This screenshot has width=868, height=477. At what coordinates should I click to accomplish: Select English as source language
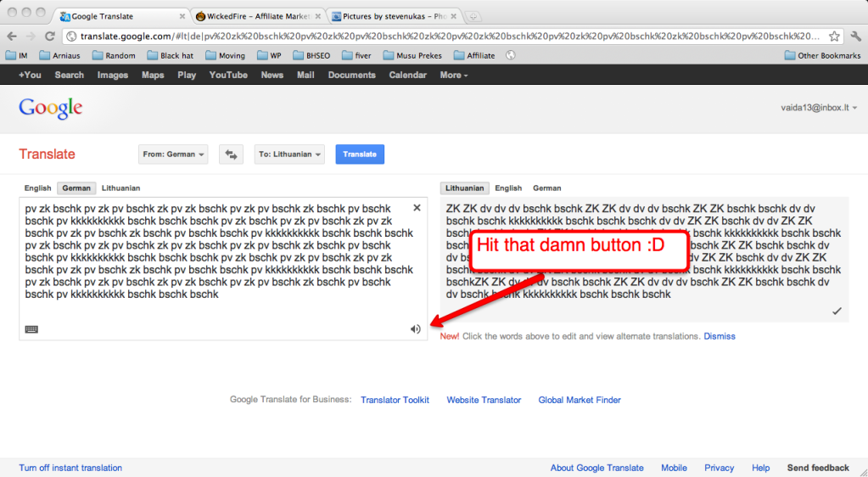coord(37,188)
